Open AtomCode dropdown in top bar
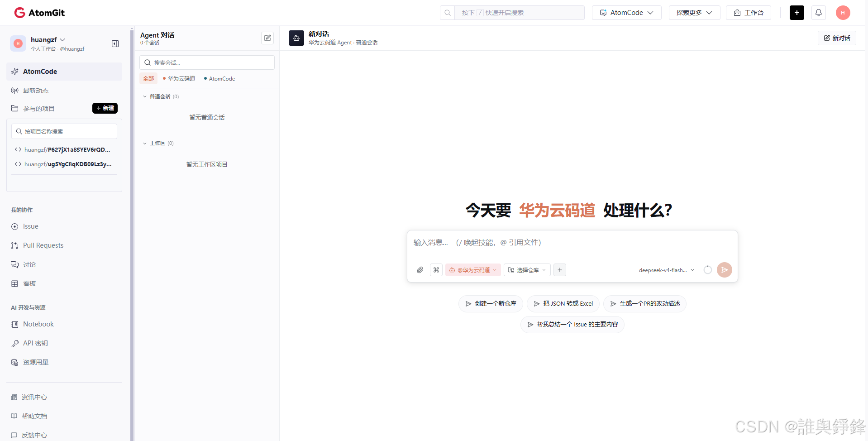The height and width of the screenshot is (441, 868). (x=627, y=13)
